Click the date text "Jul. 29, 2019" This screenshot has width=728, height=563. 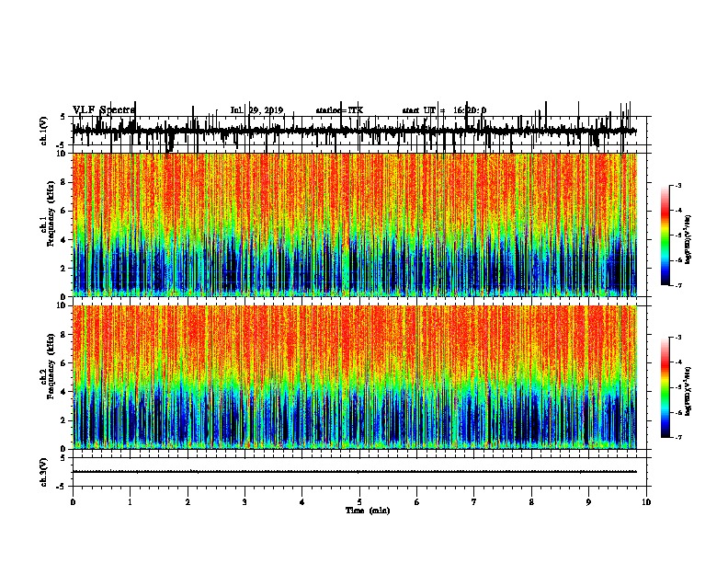[256, 110]
